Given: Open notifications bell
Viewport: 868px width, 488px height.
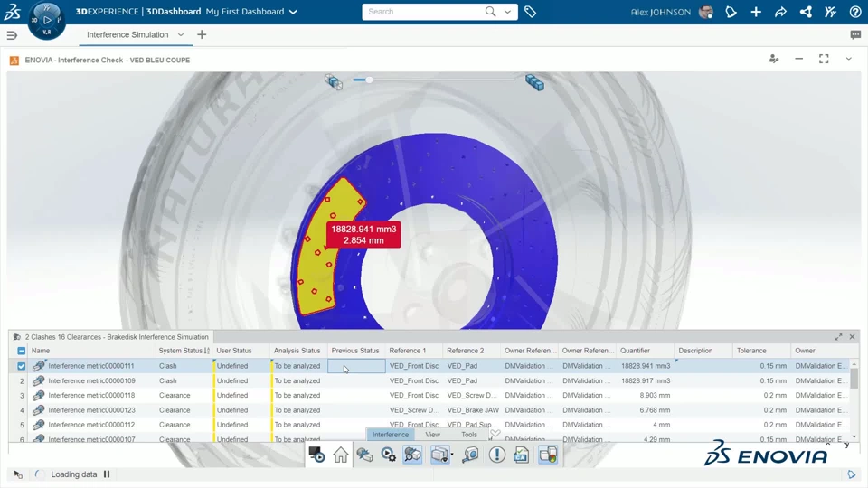Looking at the screenshot, I should pyautogui.click(x=731, y=12).
